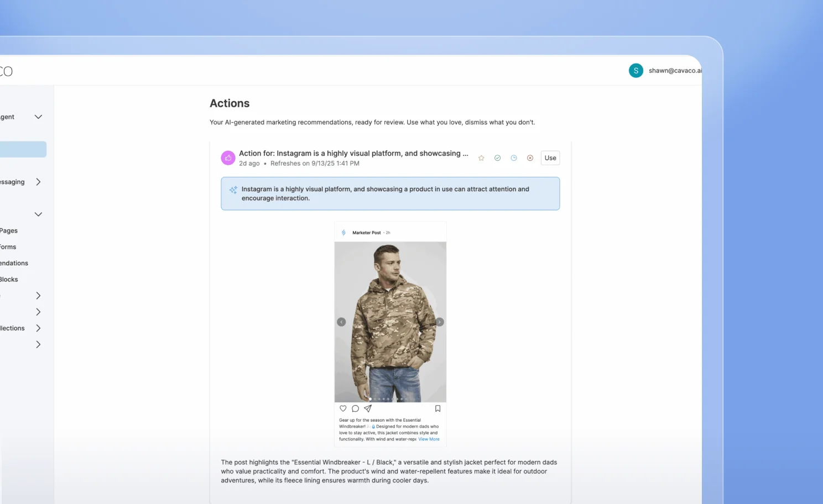Open comments via the speech bubble icon
This screenshot has height=504, width=823.
click(355, 408)
